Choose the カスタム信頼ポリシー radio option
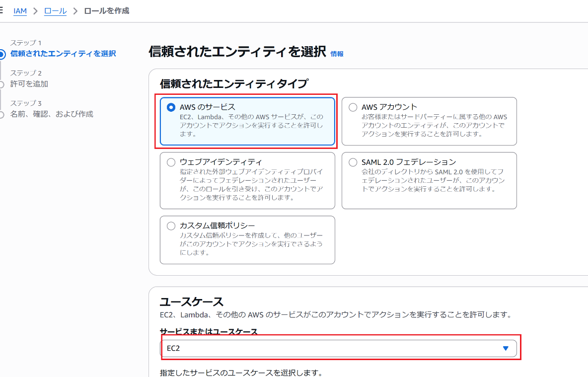Image resolution: width=588 pixels, height=377 pixels. coord(171,226)
